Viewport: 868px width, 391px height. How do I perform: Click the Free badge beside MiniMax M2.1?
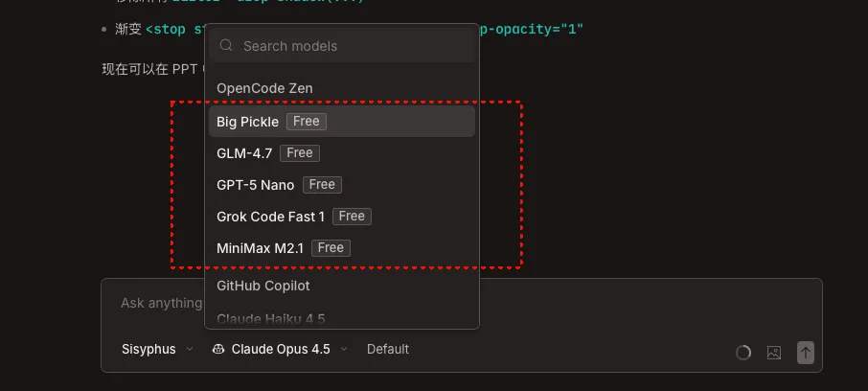[x=331, y=247]
